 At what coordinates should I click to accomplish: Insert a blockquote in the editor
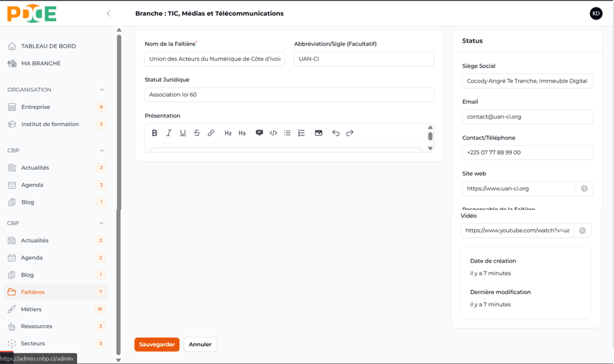point(259,133)
